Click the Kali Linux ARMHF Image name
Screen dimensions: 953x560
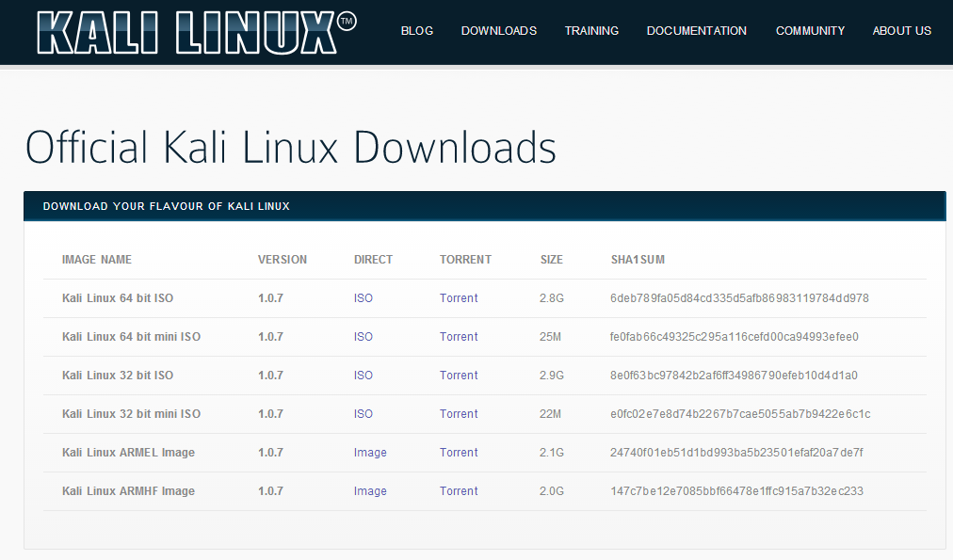tap(128, 490)
